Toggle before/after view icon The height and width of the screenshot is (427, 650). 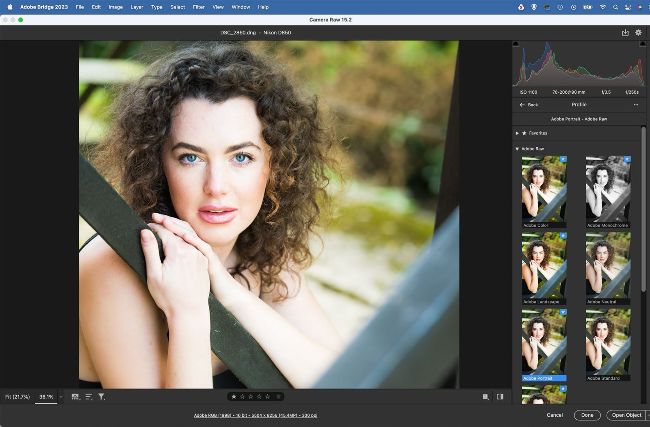(500, 397)
